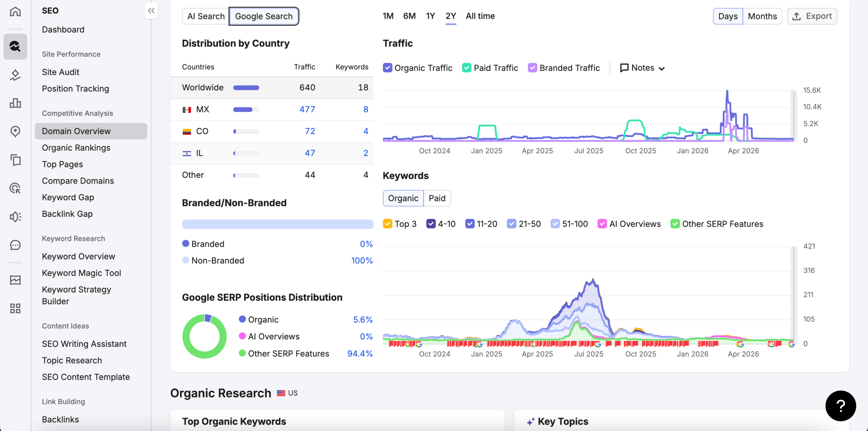Viewport: 868px width, 431px height.
Task: Open the stacked pages rail icon
Action: 15,160
